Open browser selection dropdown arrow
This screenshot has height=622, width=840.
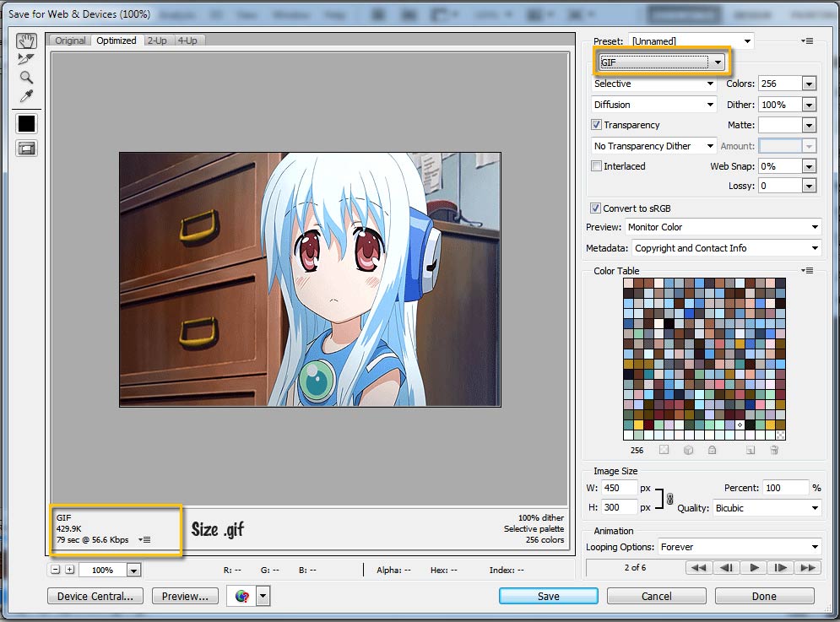(263, 597)
